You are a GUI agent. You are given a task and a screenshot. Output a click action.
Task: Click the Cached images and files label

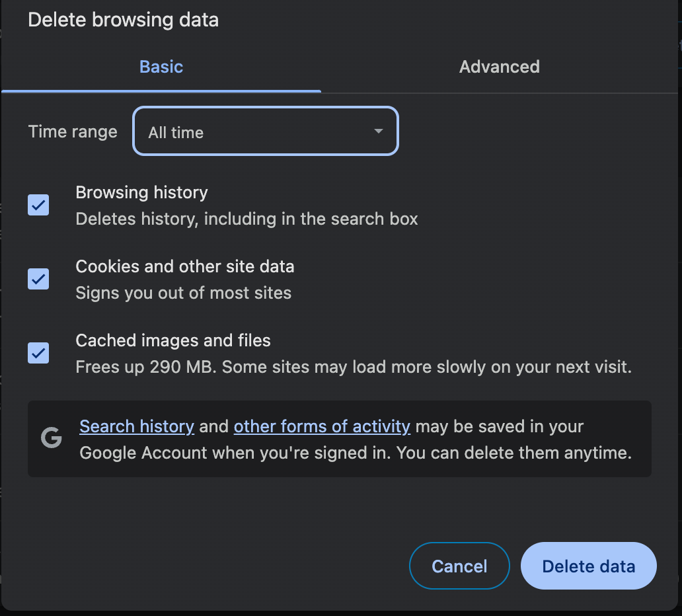[x=173, y=340]
